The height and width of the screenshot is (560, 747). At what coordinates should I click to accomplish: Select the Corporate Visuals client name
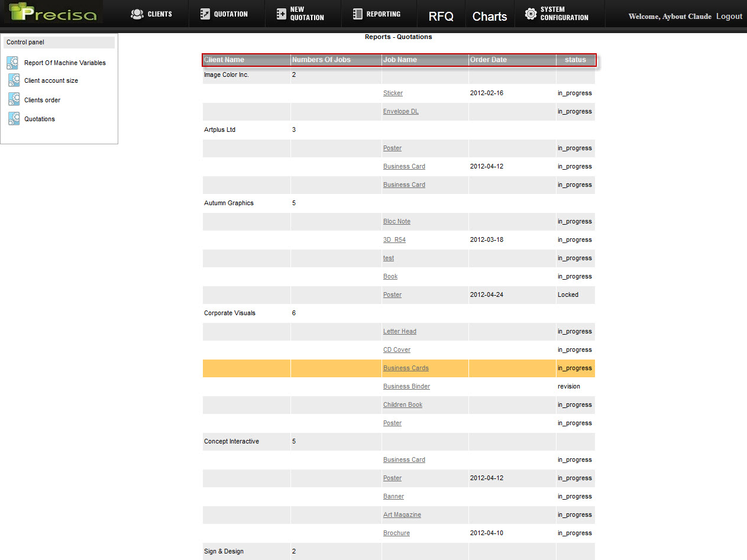pyautogui.click(x=229, y=313)
